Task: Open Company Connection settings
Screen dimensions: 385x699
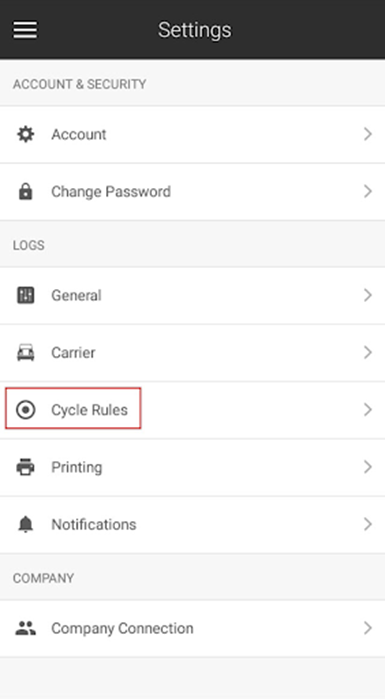Action: (192, 628)
